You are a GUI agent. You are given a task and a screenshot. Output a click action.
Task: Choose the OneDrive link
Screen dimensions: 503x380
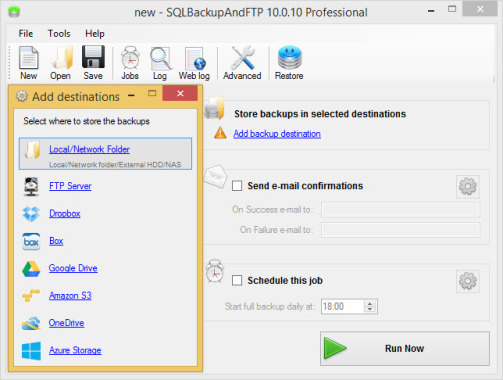(66, 323)
